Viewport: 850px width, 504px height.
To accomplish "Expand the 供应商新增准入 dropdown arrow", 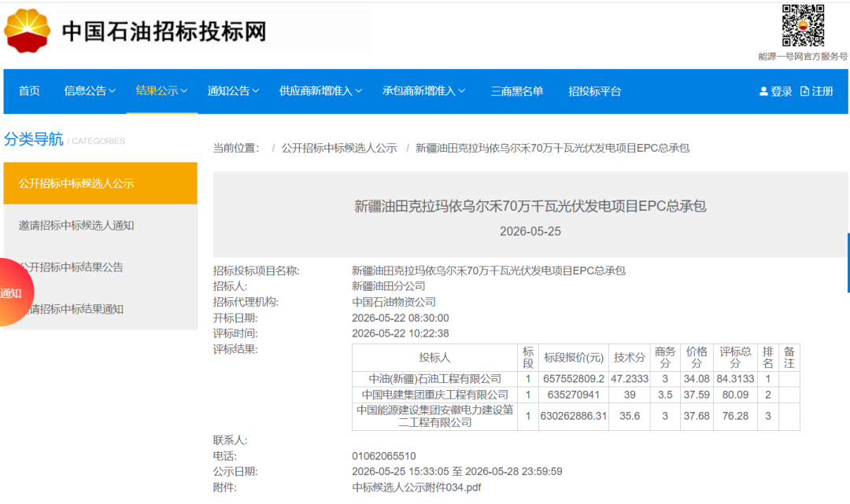I will (358, 91).
